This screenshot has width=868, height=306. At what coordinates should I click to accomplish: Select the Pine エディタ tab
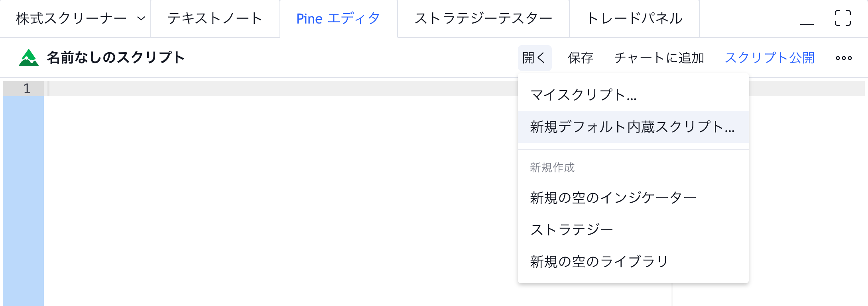point(338,19)
